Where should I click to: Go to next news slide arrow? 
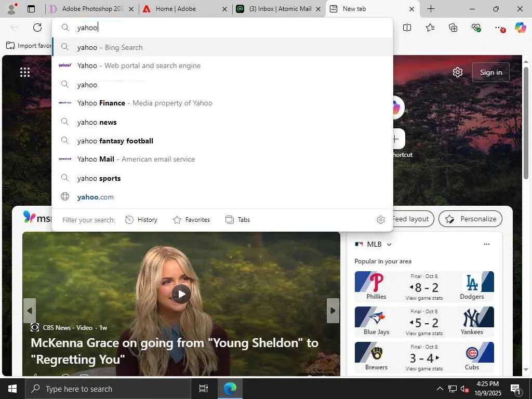coord(333,311)
